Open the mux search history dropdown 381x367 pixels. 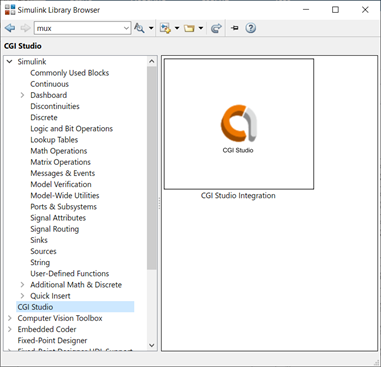click(x=126, y=28)
